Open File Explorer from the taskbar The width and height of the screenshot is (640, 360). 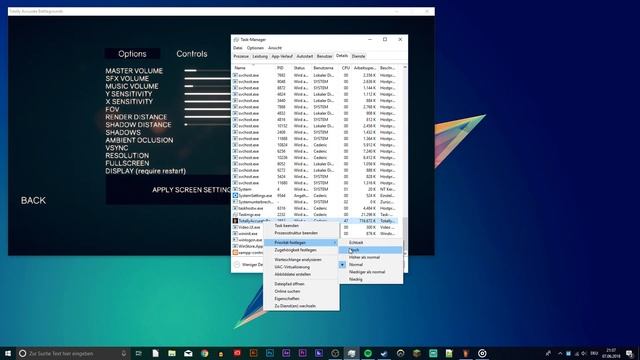coord(172,353)
